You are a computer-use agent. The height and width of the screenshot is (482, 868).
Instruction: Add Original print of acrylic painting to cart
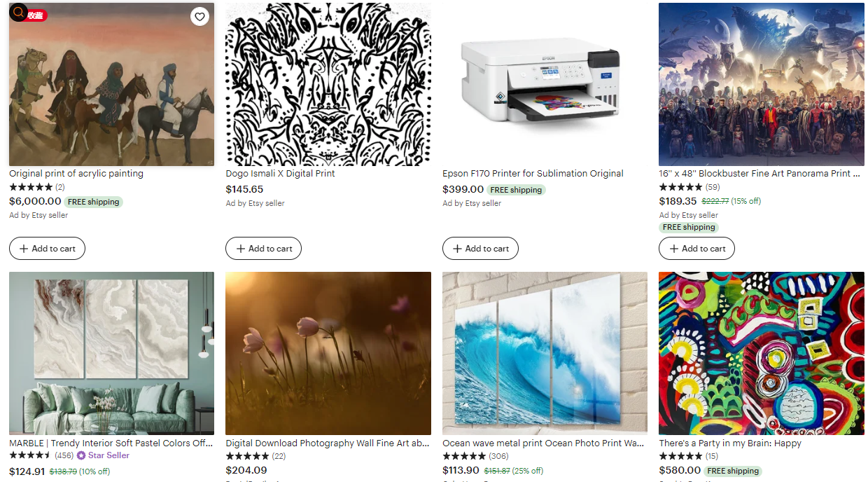pyautogui.click(x=47, y=249)
